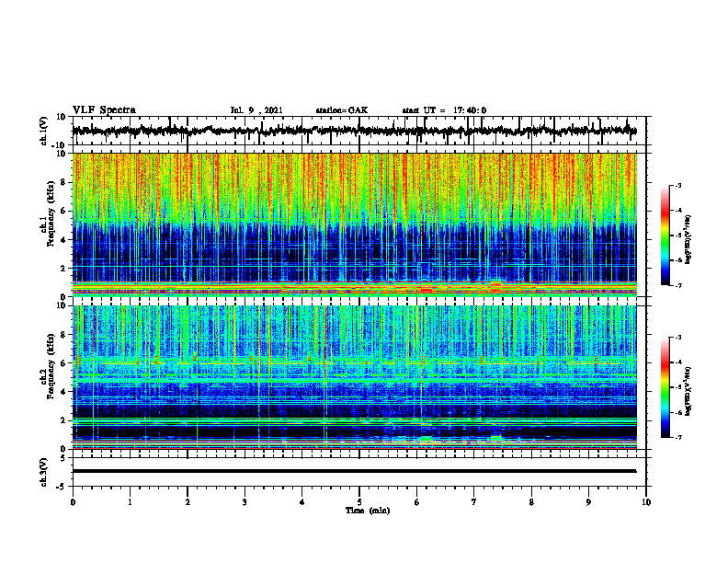Click the "2" kHz tick on ch.2 spectrogram
Image resolution: width=728 pixels, height=563 pixels.
point(63,420)
